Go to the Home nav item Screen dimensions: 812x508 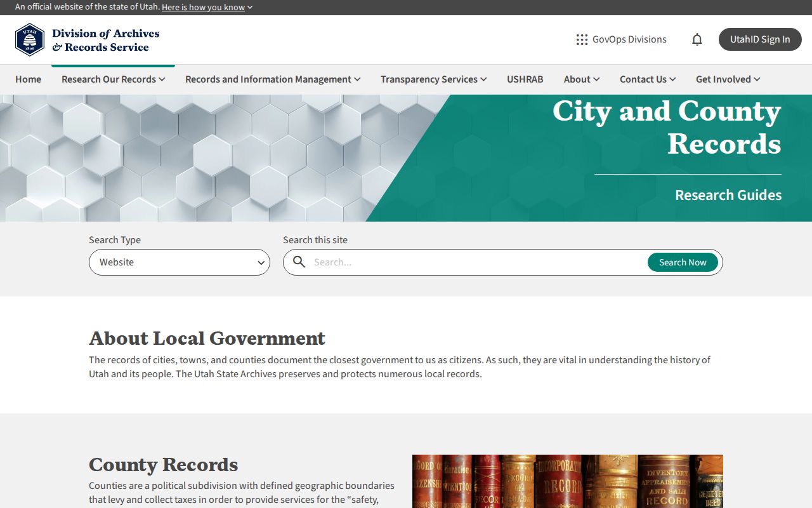click(x=28, y=79)
